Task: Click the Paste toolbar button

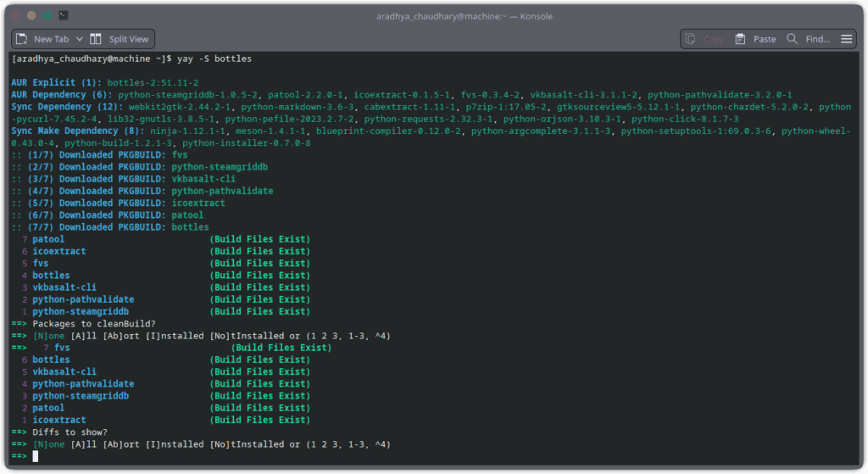Action: [x=755, y=39]
